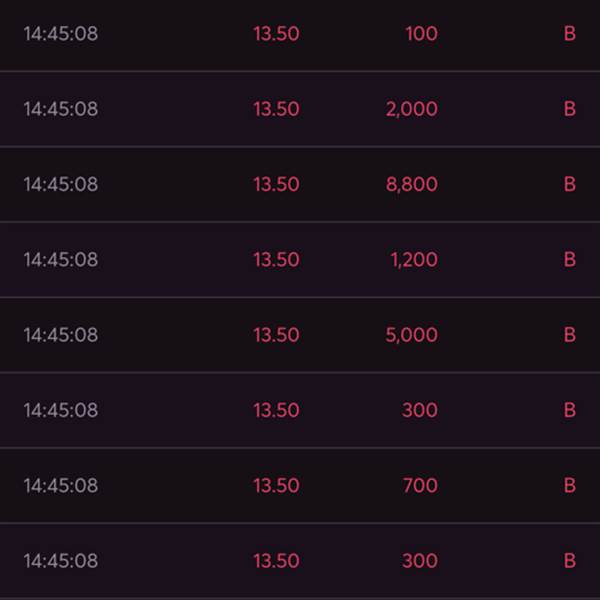Select the 8,800 volume trade entry
The width and height of the screenshot is (600, 600).
[411, 184]
